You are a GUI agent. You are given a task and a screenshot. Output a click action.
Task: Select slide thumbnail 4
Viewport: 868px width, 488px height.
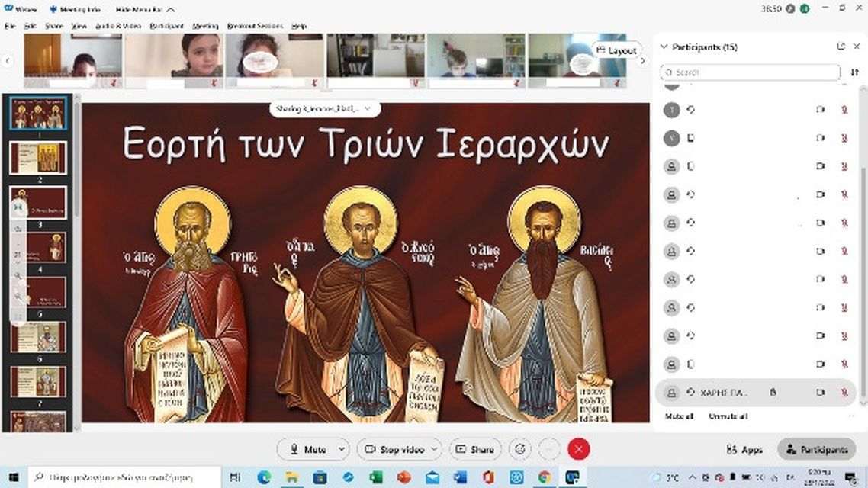[x=38, y=247]
